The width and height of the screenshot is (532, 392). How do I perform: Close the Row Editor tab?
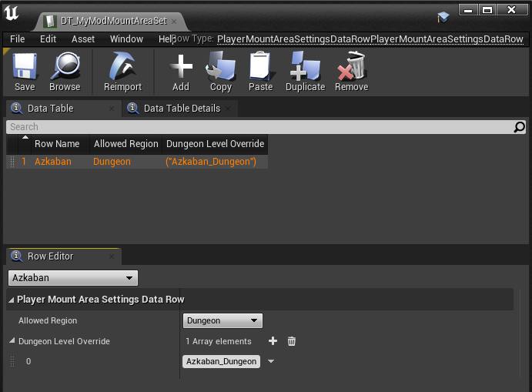112,256
